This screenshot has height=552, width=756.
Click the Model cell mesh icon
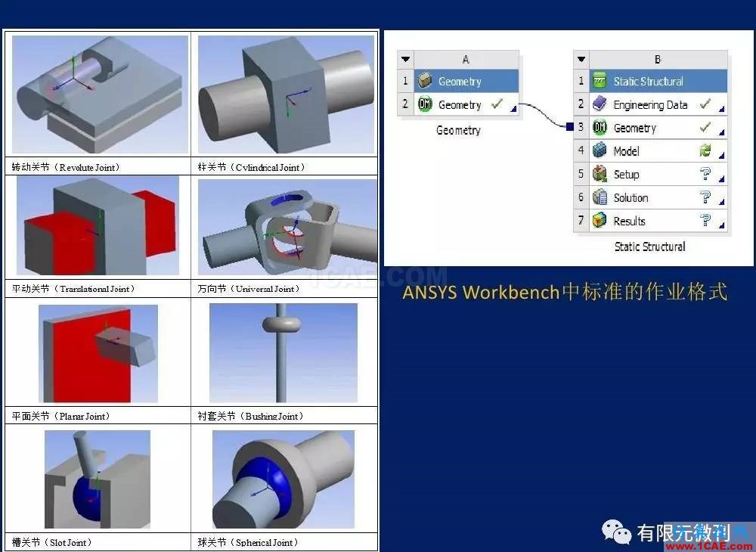[600, 150]
